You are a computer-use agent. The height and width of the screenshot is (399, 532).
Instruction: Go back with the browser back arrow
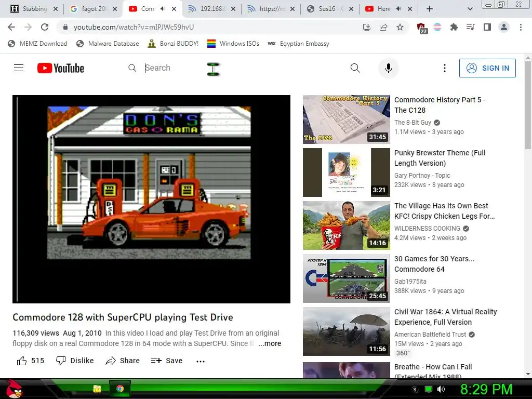coord(11,27)
